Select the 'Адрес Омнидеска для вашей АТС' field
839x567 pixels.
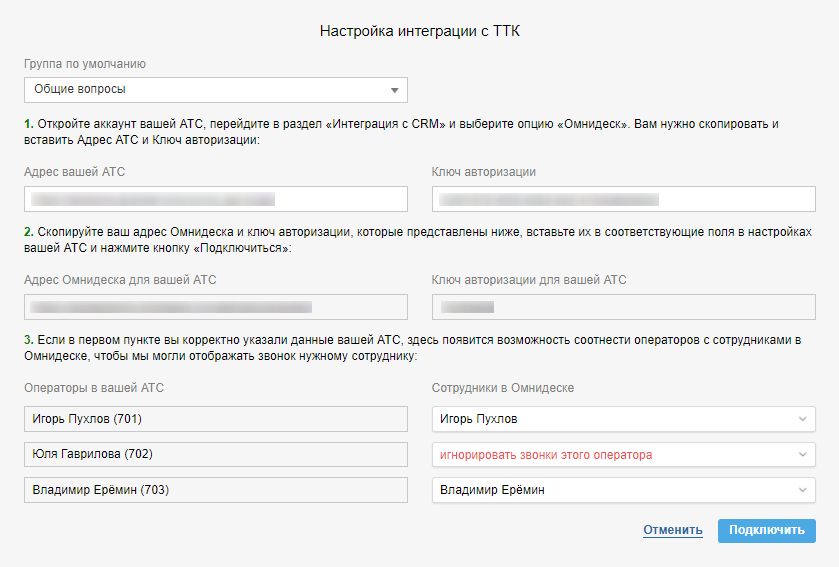point(216,307)
